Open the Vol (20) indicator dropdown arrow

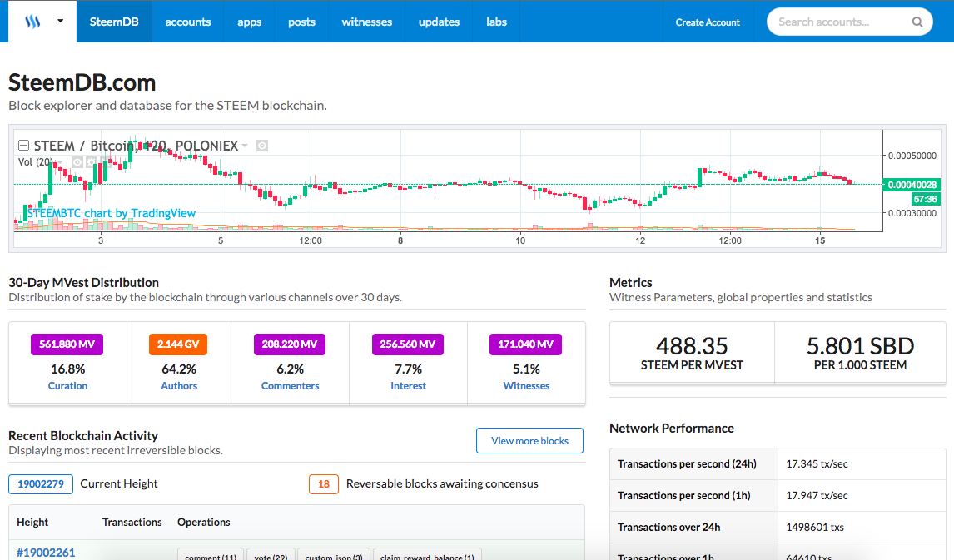(60, 162)
